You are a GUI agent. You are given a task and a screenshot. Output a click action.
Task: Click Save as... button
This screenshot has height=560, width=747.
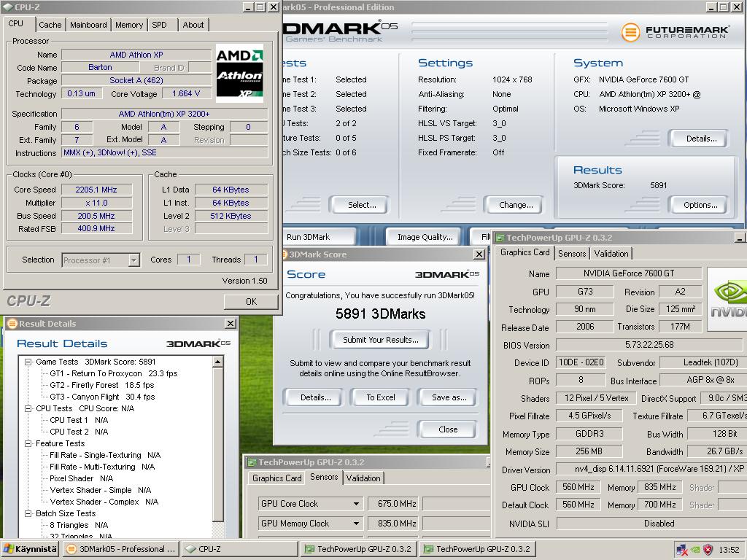[x=449, y=397]
